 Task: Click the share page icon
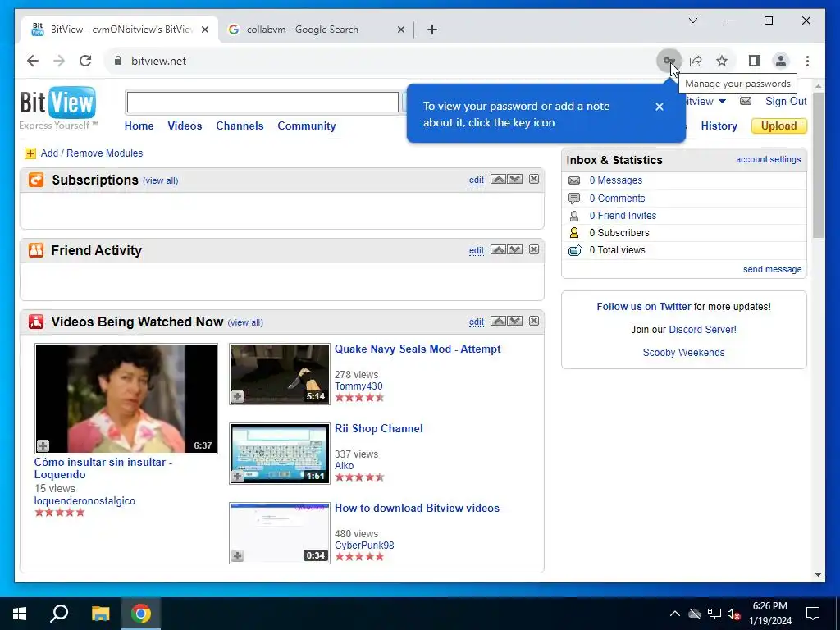(x=696, y=61)
